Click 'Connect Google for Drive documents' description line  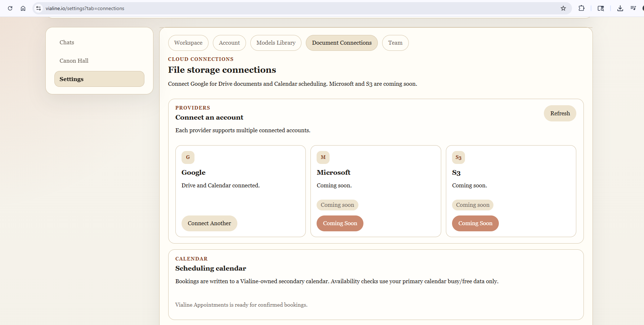click(x=292, y=84)
